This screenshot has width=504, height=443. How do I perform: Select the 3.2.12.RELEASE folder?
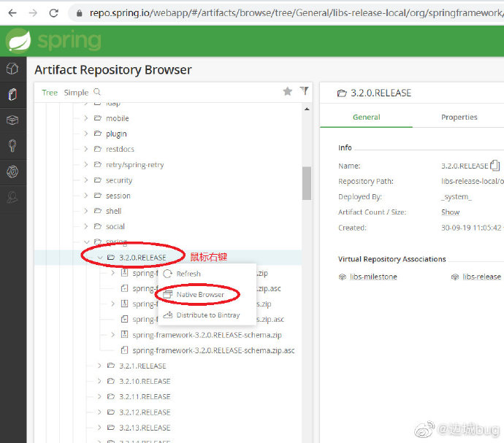click(145, 412)
